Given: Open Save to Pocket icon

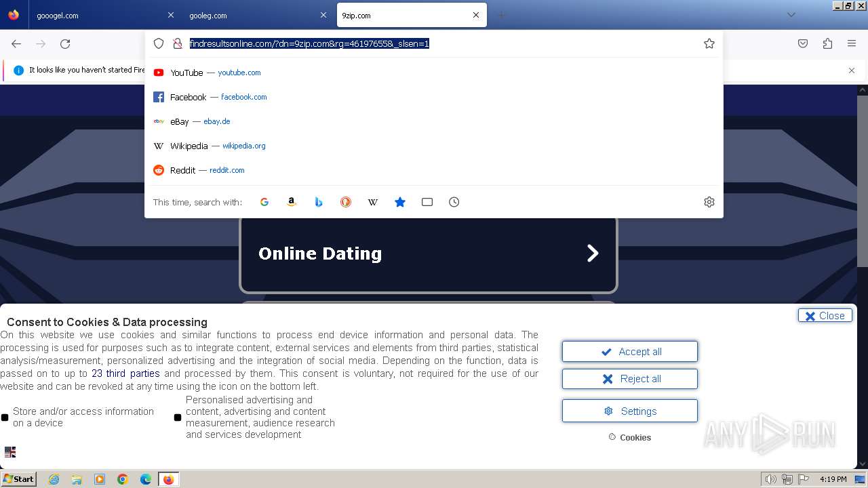Looking at the screenshot, I should click(x=803, y=43).
